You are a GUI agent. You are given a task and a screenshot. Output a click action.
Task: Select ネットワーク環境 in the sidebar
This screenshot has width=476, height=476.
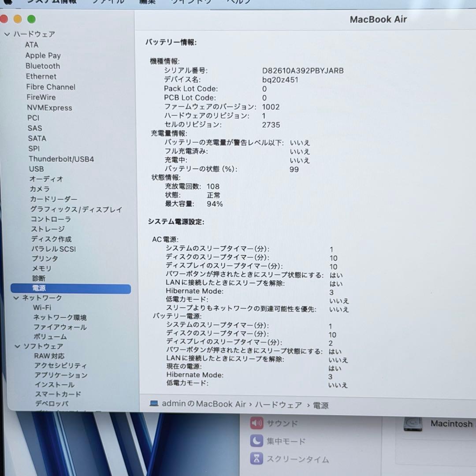point(60,317)
